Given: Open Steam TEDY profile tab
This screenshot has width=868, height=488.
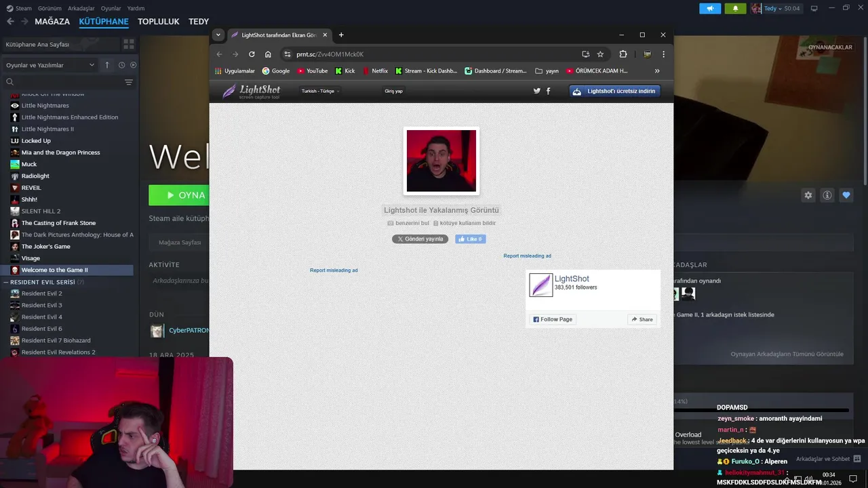Looking at the screenshot, I should pos(199,22).
